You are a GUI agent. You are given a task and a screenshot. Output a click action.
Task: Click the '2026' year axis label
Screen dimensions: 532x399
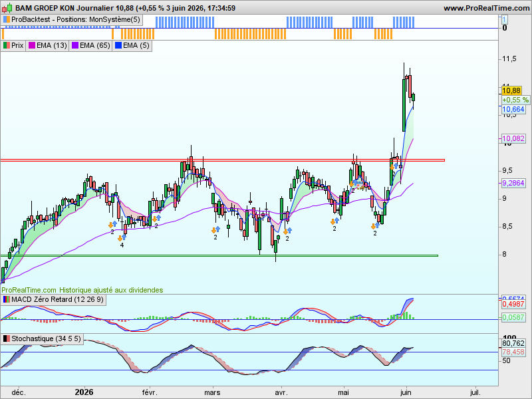[84, 392]
